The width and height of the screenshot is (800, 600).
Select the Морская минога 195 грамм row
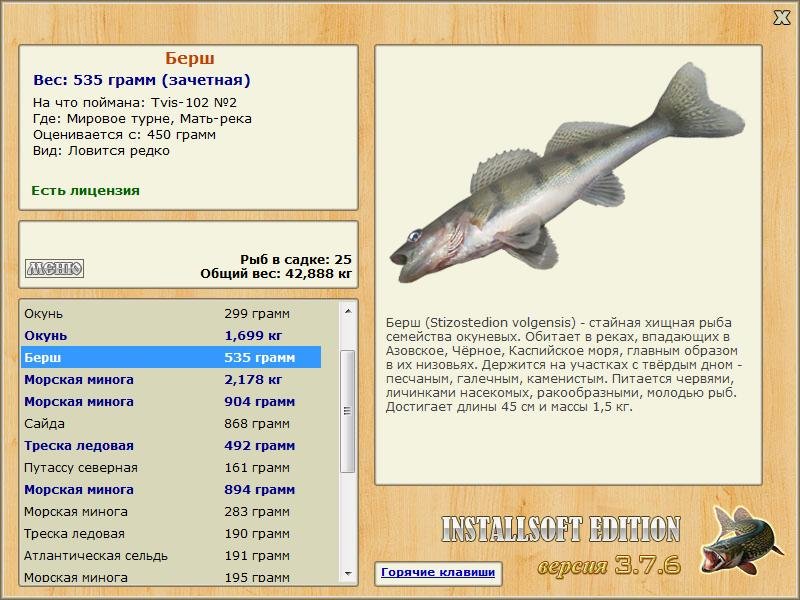[x=172, y=576]
